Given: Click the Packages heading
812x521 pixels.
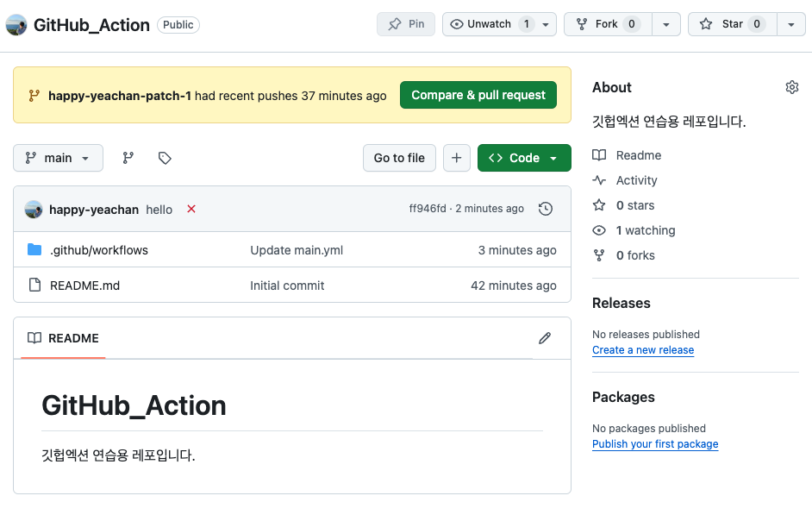Looking at the screenshot, I should [623, 397].
